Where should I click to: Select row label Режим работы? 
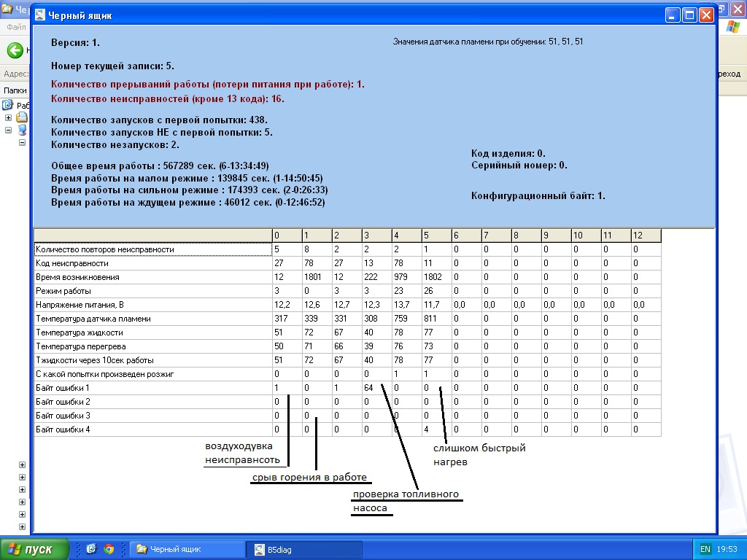click(x=153, y=291)
